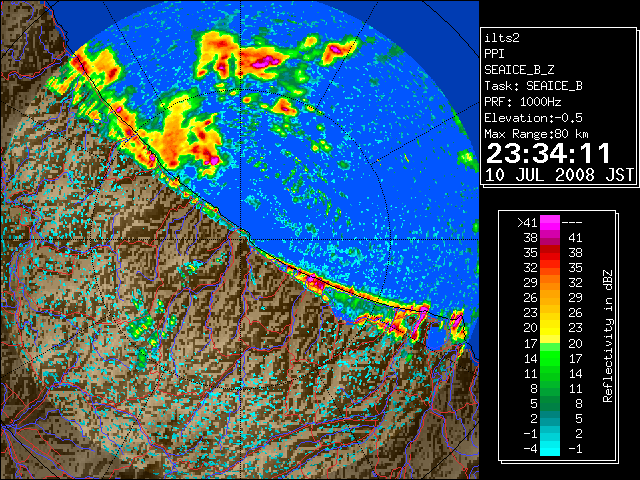This screenshot has width=640, height=480.
Task: Pick the orange band in the reflectivity legend
Action: click(x=550, y=290)
